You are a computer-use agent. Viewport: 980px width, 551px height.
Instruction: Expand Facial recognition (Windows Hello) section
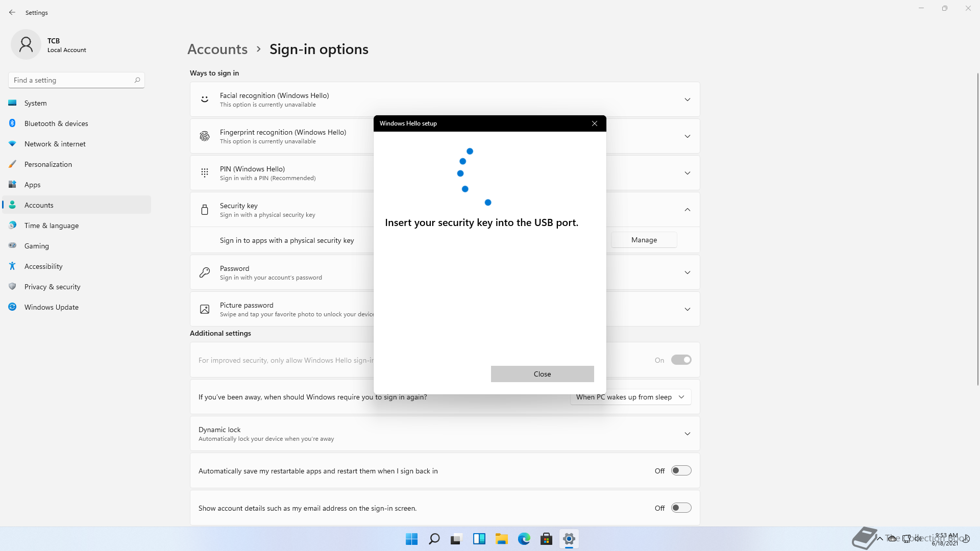coord(688,99)
